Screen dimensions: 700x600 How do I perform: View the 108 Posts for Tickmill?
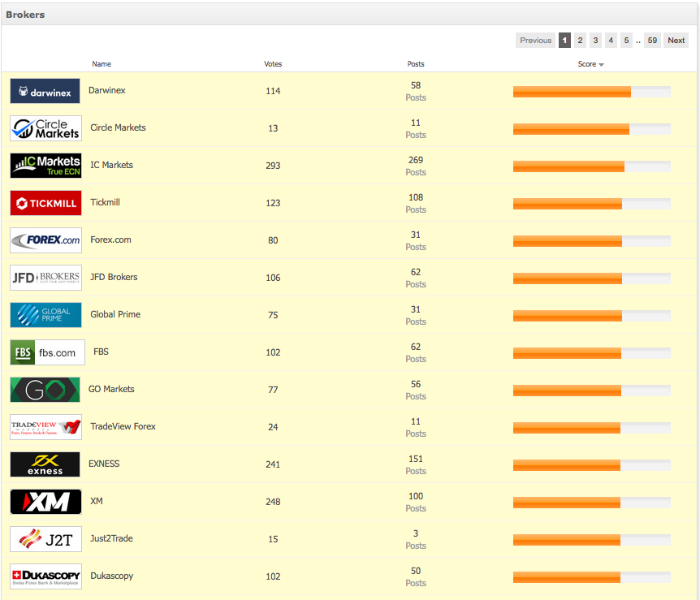click(416, 203)
